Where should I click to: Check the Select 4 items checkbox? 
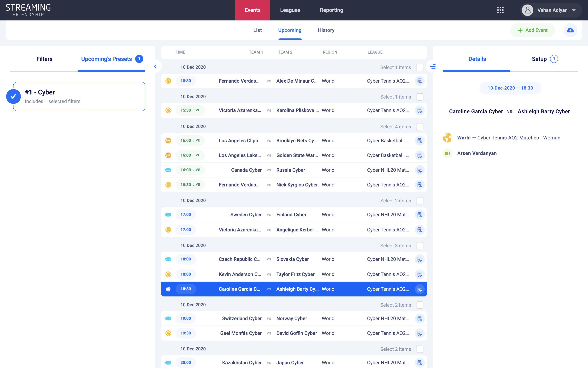[420, 127]
